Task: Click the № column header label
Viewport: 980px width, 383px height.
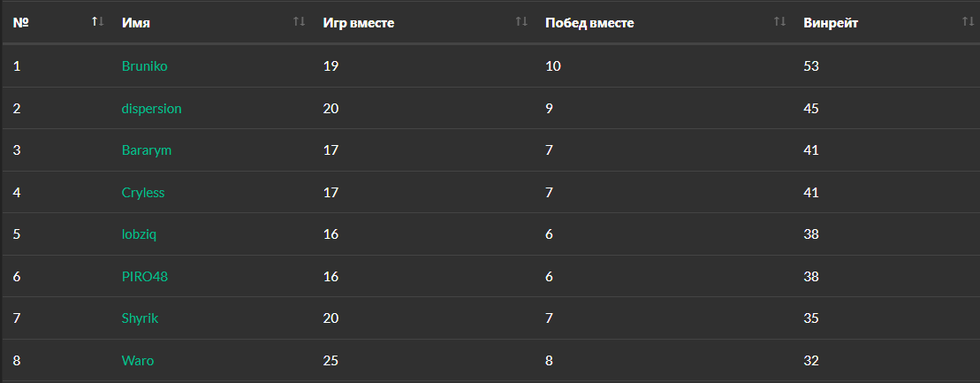Action: click(21, 22)
